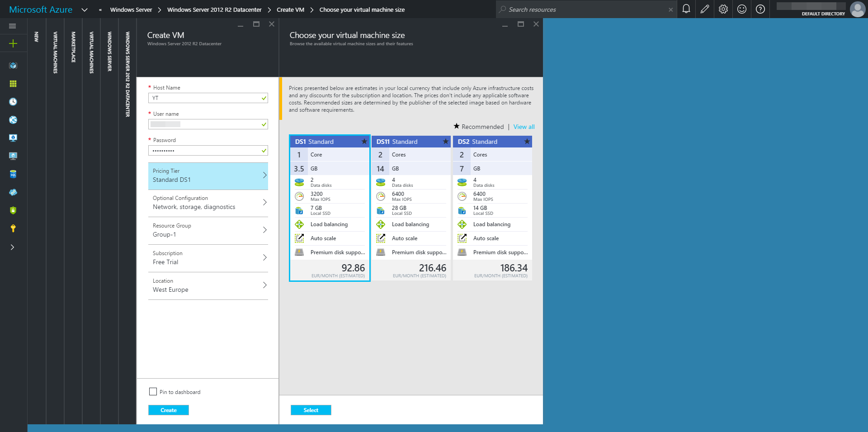Open the Pricing Tier Standard DS1 row

tap(208, 176)
